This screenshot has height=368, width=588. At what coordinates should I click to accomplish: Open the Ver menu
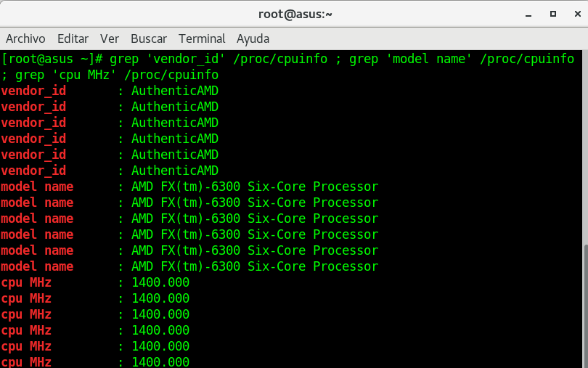110,38
